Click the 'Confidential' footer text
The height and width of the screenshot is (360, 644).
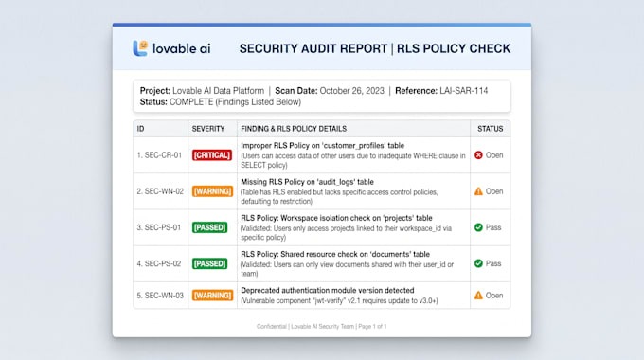[272, 326]
